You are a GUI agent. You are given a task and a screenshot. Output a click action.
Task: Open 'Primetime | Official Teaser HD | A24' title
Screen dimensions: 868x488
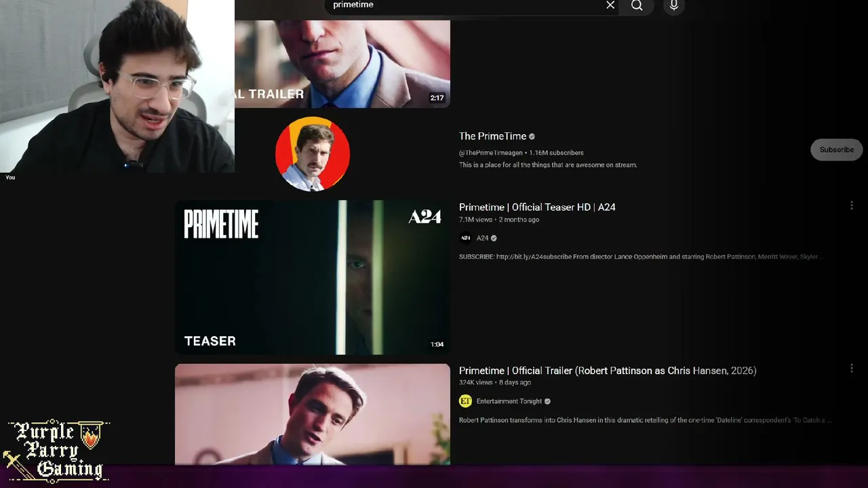(537, 207)
